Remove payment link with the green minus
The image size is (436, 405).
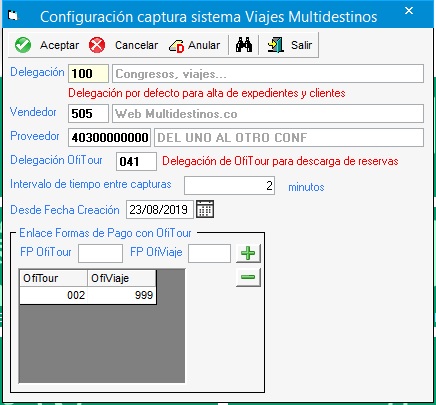[248, 277]
